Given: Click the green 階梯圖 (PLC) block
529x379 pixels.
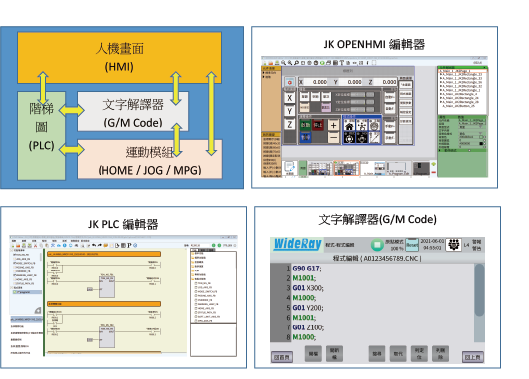Looking at the screenshot, I should tap(41, 136).
